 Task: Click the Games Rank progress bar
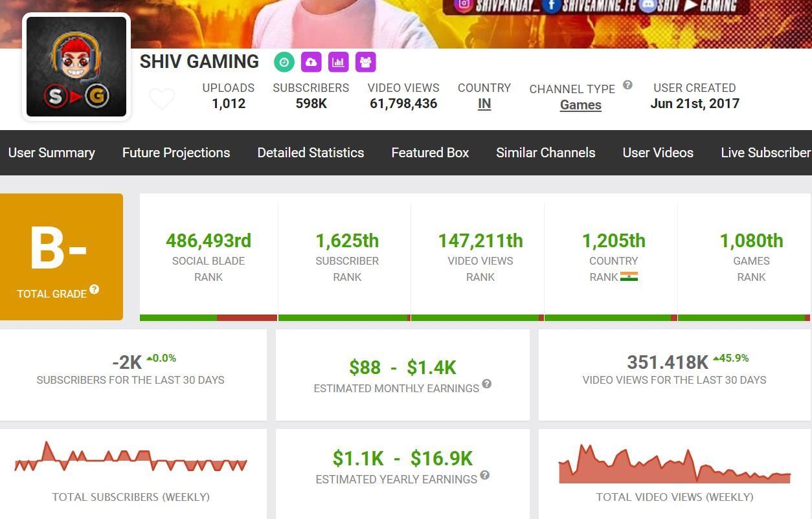744,318
